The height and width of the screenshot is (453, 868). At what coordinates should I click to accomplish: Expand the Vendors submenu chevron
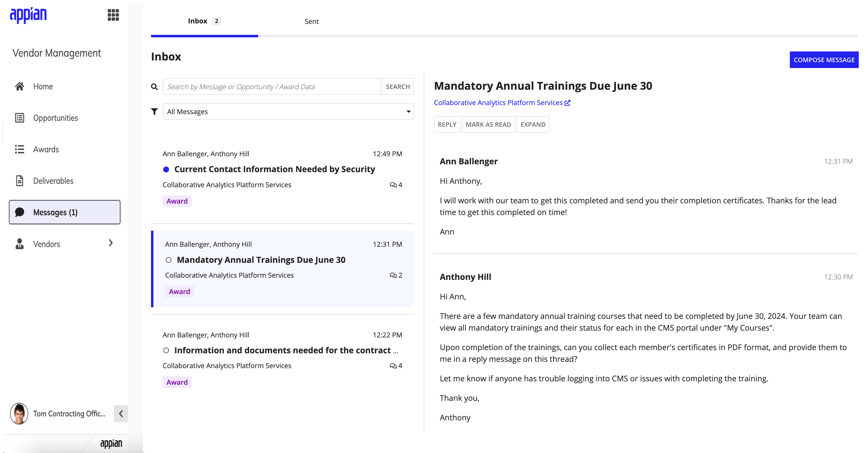[111, 243]
